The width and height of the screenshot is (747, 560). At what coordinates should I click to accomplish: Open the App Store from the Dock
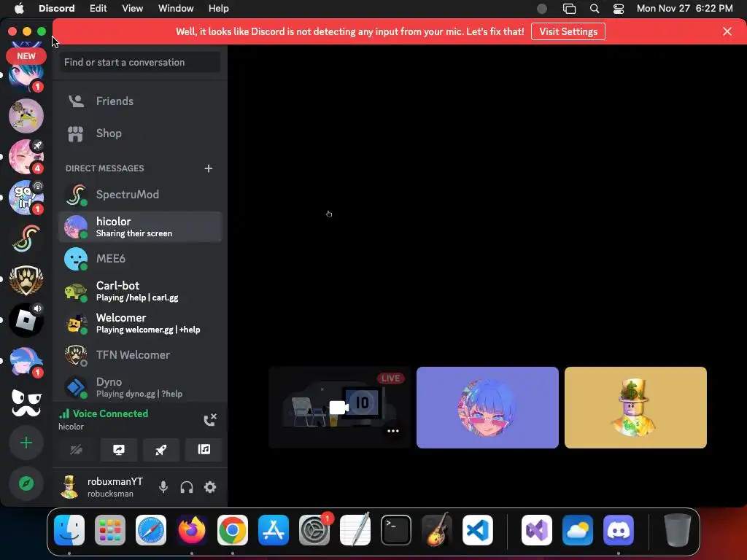click(x=274, y=530)
